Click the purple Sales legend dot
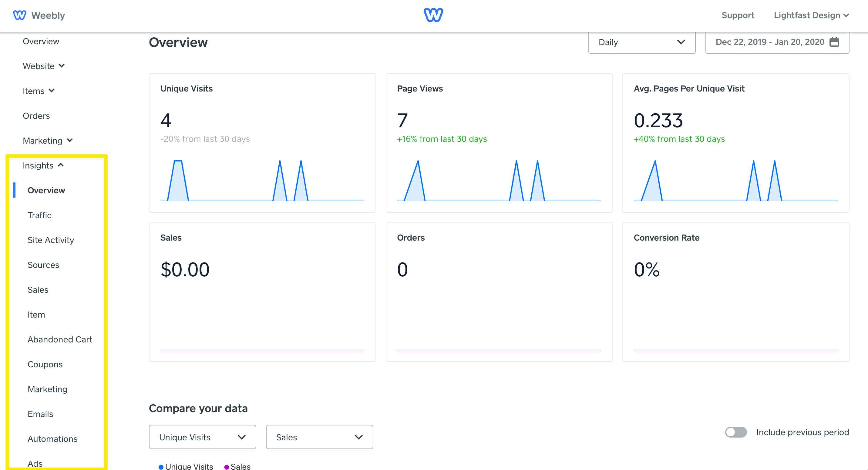Image resolution: width=868 pixels, height=470 pixels. 227,467
